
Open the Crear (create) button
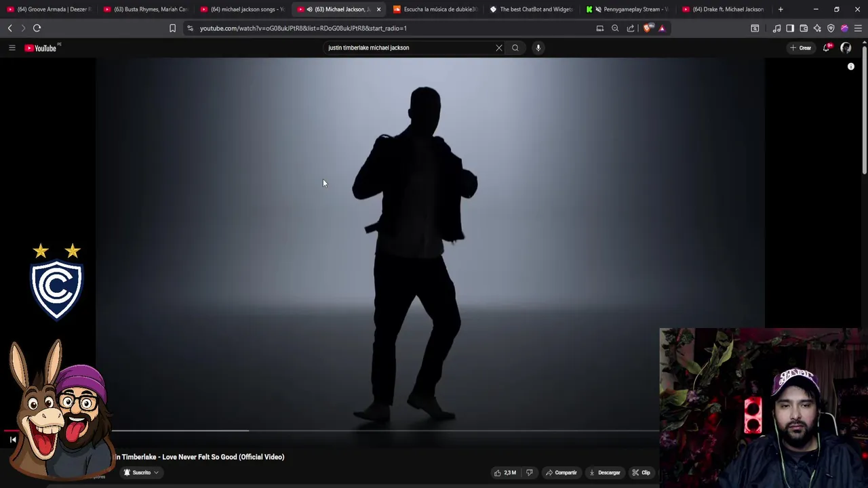coord(801,47)
